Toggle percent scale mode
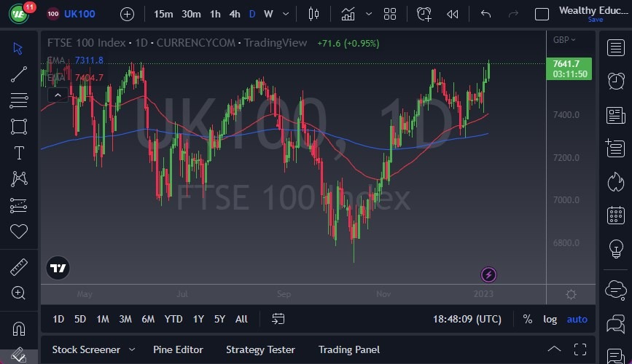The image size is (632, 364). click(527, 319)
